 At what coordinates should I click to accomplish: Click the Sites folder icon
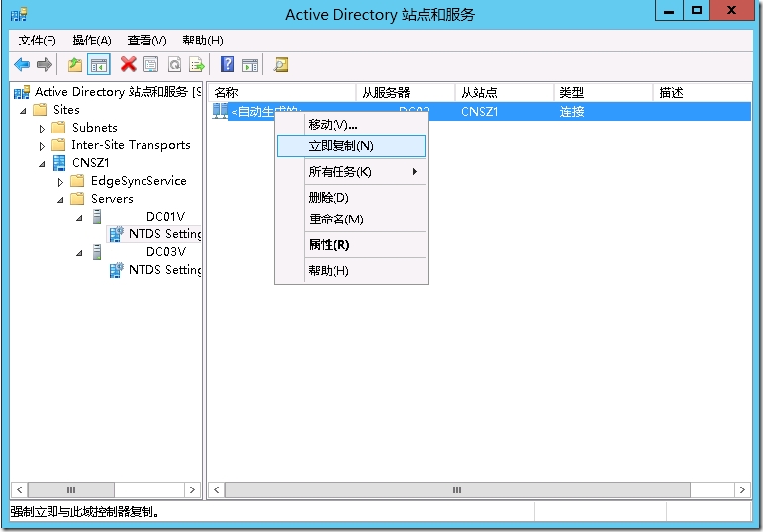[40, 110]
